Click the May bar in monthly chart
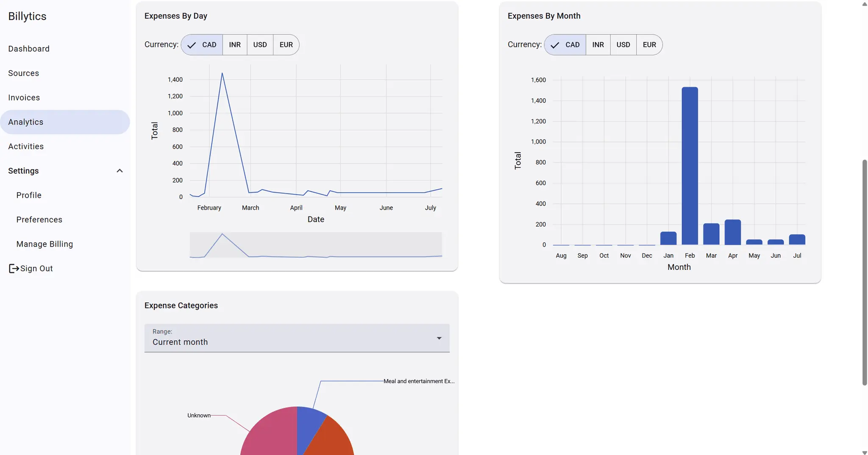This screenshot has height=455, width=868. [x=754, y=242]
